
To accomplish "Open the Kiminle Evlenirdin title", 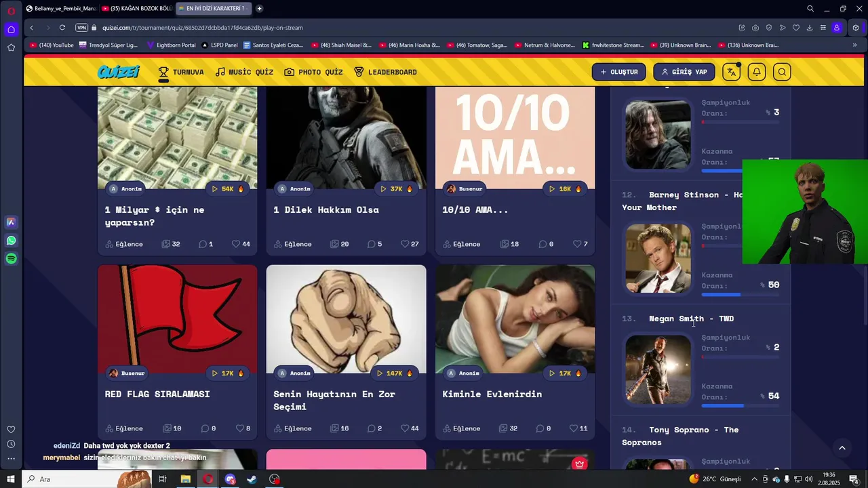I will [492, 394].
